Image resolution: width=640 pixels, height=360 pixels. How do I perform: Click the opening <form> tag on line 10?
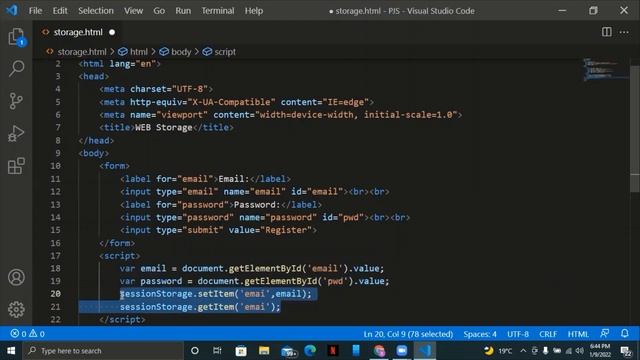click(115, 166)
